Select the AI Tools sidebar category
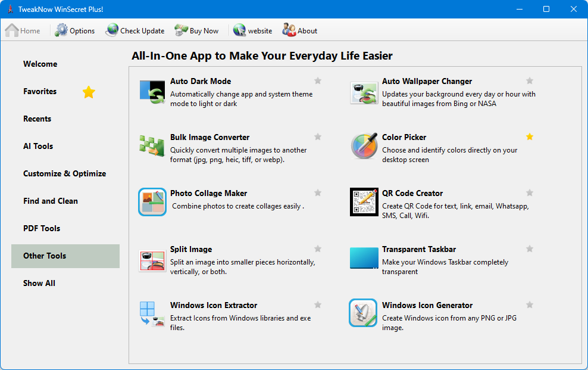588x370 pixels. [38, 146]
